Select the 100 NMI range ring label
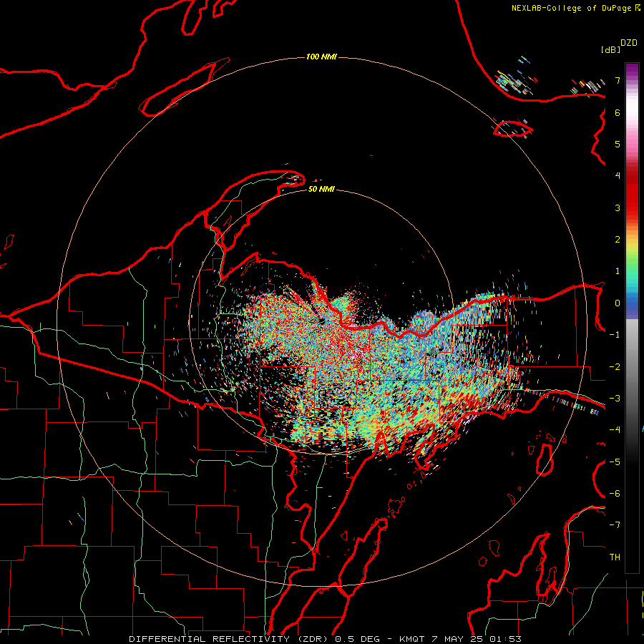The image size is (644, 644). (x=321, y=57)
